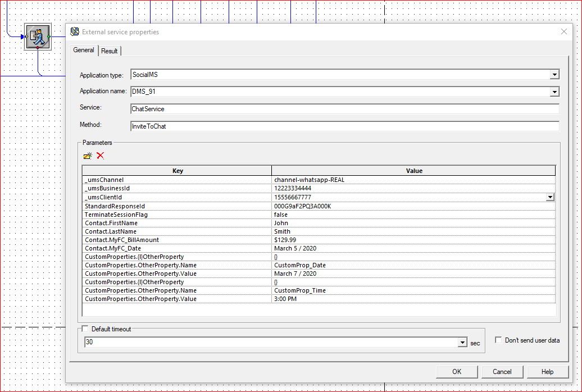Expand the Application type dropdown
This screenshot has width=582, height=392.
[554, 75]
